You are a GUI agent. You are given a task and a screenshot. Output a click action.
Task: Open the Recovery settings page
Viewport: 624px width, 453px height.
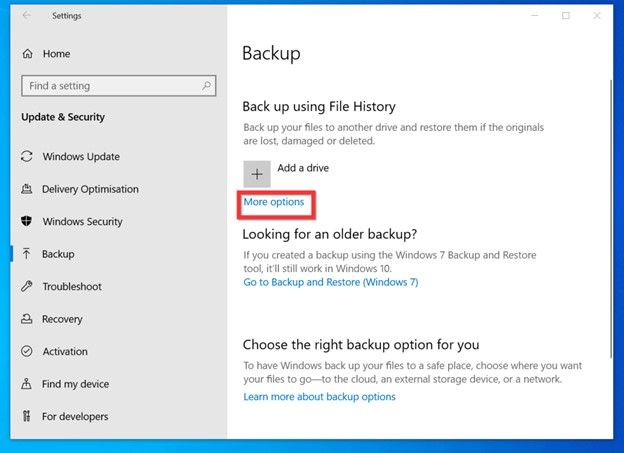coord(62,319)
